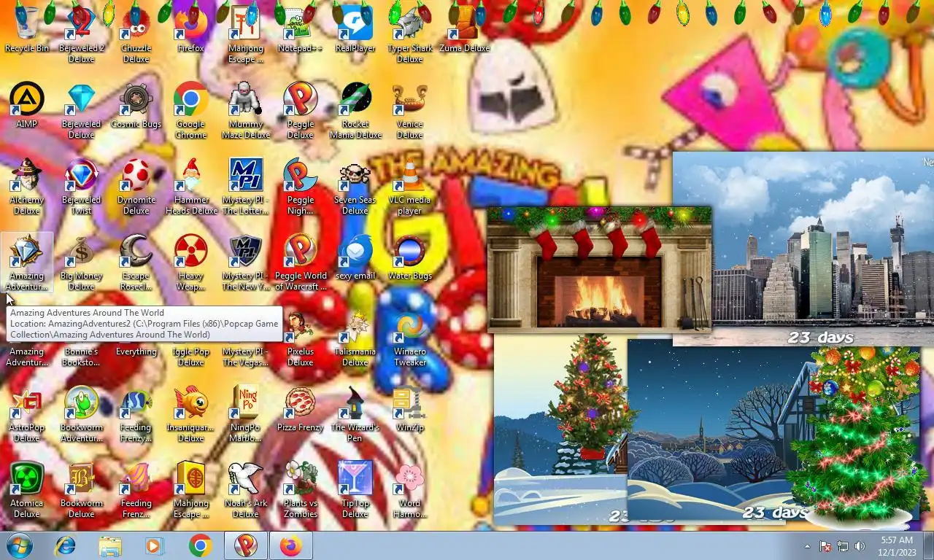Viewport: 934px width, 560px height.
Task: Launch Noah's Ark Deluxe
Action: (246, 490)
